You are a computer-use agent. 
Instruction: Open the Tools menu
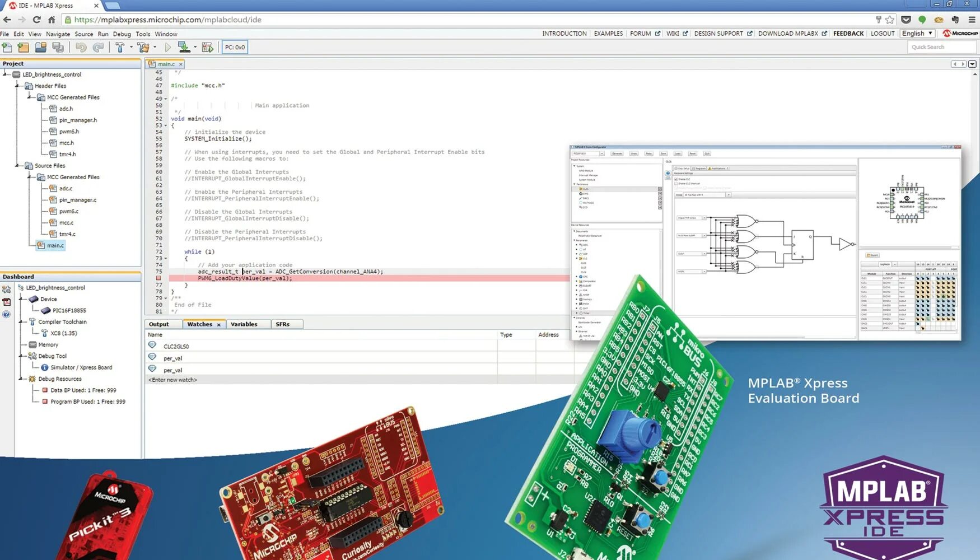143,34
